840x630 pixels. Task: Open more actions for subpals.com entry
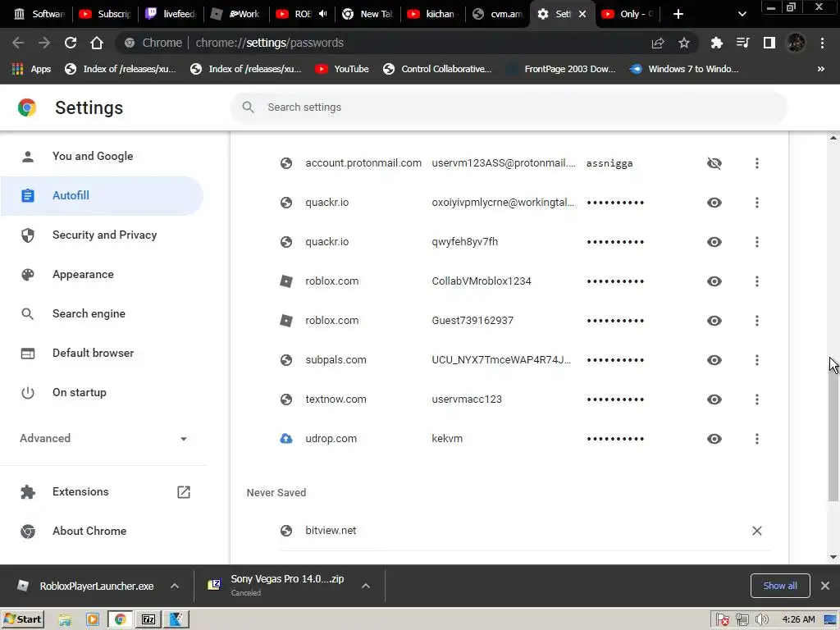[756, 360]
